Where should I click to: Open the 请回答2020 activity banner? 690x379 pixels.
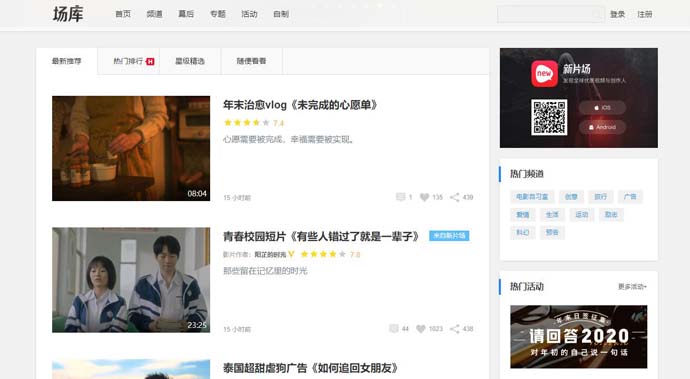tap(579, 337)
